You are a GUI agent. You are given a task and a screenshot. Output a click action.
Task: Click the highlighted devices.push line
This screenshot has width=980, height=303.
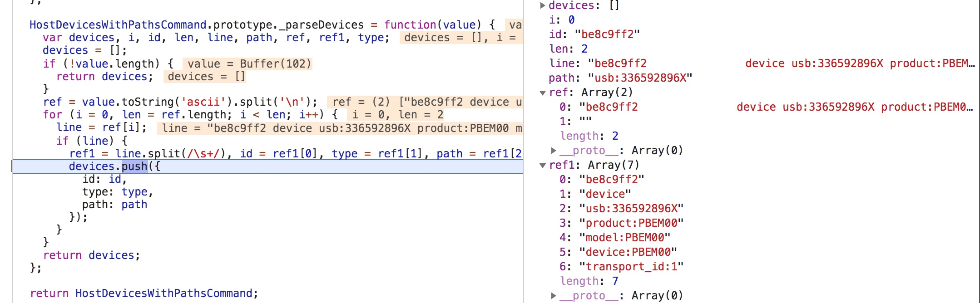(x=267, y=166)
